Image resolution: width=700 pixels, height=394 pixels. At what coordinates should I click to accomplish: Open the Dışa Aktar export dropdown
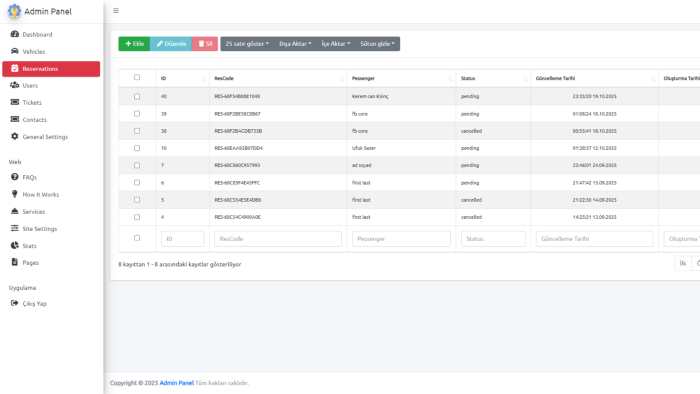coord(295,44)
